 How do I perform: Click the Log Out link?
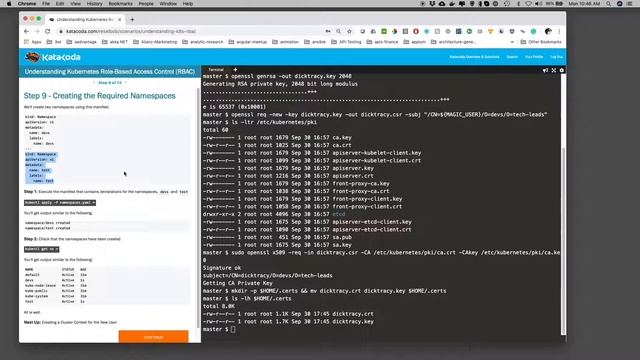coord(556,57)
